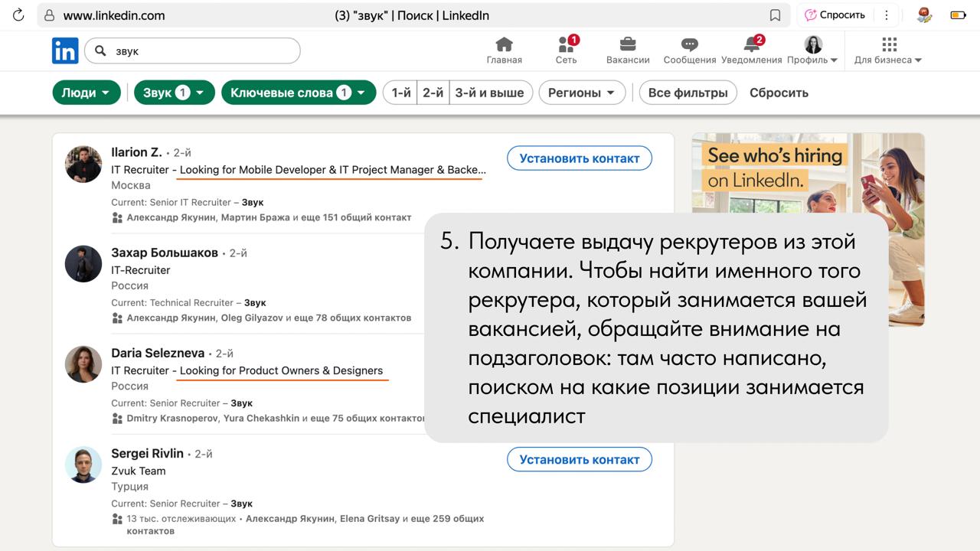Click the See who's hiring advertisement

808,230
